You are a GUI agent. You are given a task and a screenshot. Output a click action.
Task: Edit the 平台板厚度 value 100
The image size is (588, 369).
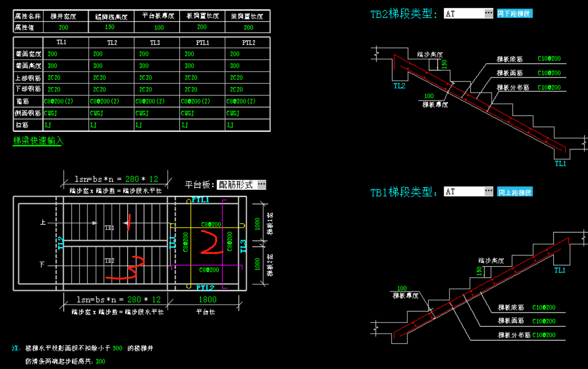pos(159,27)
